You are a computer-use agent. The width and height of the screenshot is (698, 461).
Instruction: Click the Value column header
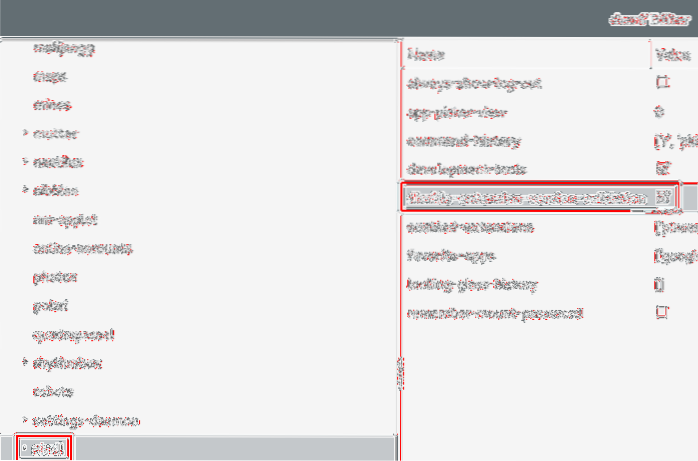pos(670,55)
